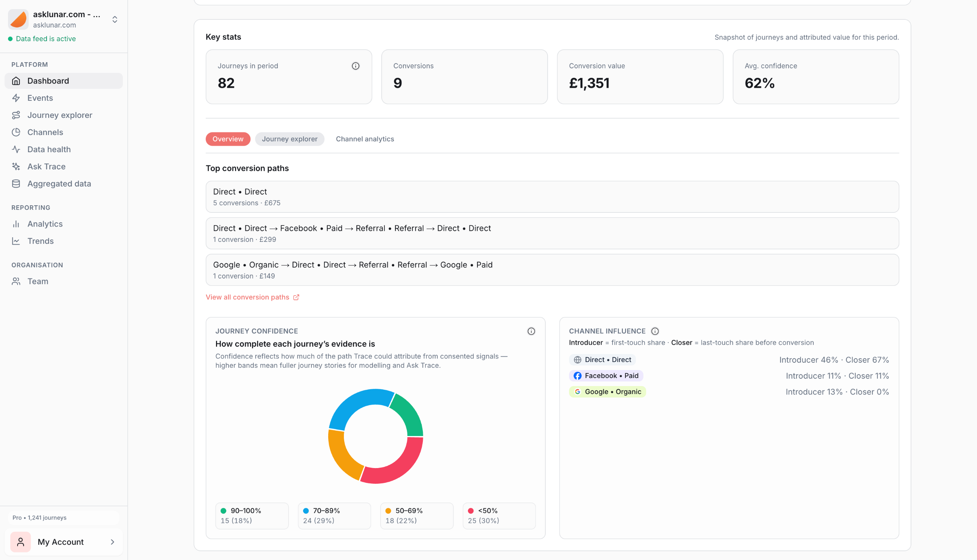This screenshot has width=977, height=560.
Task: Expand the asklunar.com workspace switcher
Action: point(114,19)
